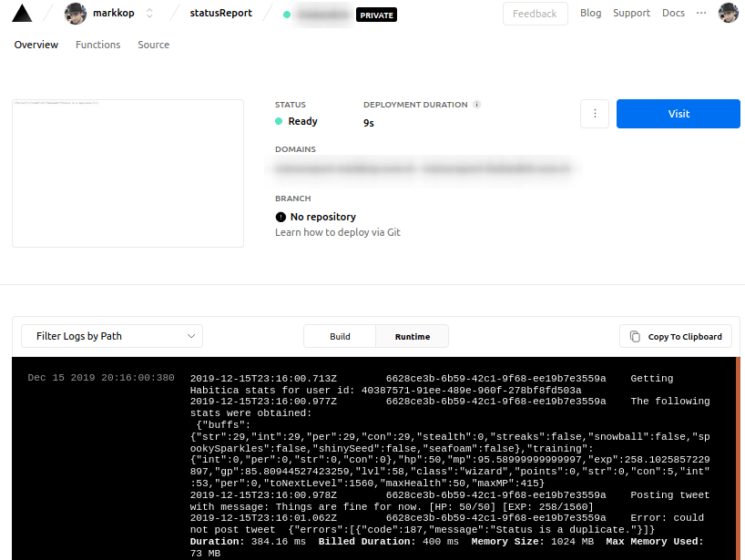Open markkop account avatar
Image resolution: width=745 pixels, height=560 pixels.
tap(76, 14)
